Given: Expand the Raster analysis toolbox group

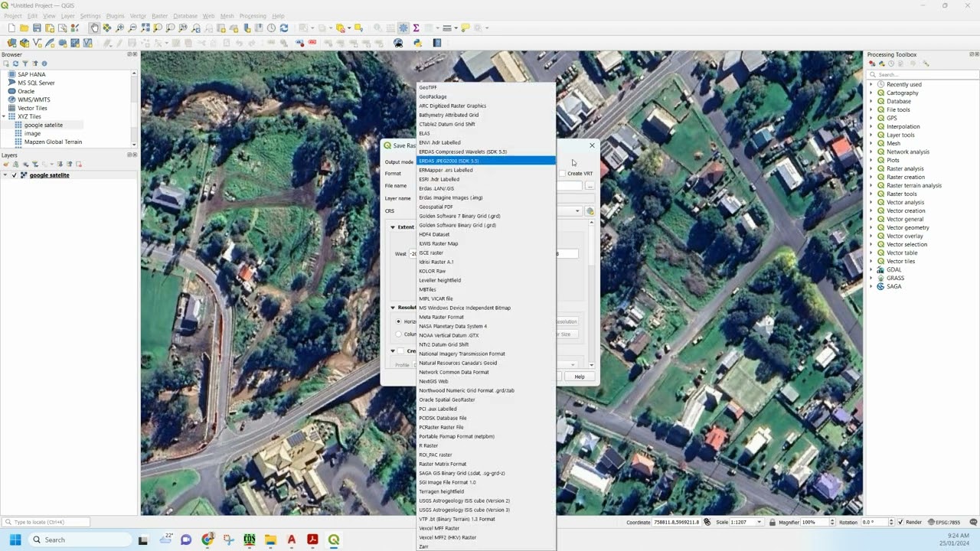Looking at the screenshot, I should 871,168.
